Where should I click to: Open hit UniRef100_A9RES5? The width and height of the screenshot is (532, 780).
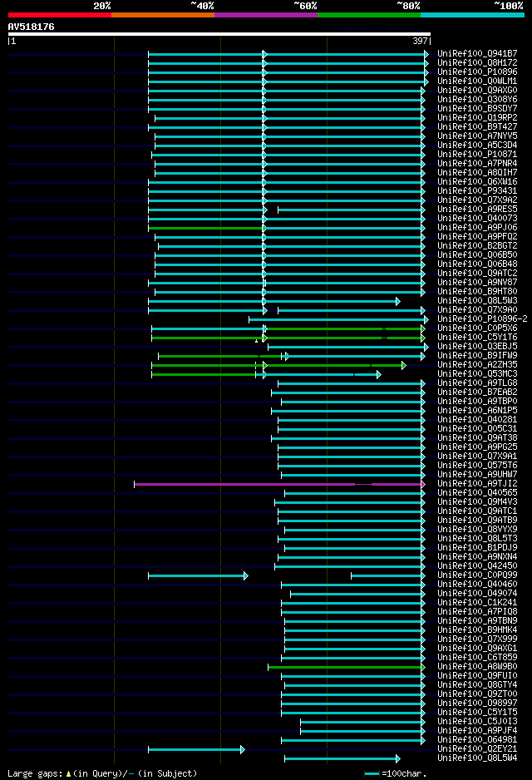[477, 209]
